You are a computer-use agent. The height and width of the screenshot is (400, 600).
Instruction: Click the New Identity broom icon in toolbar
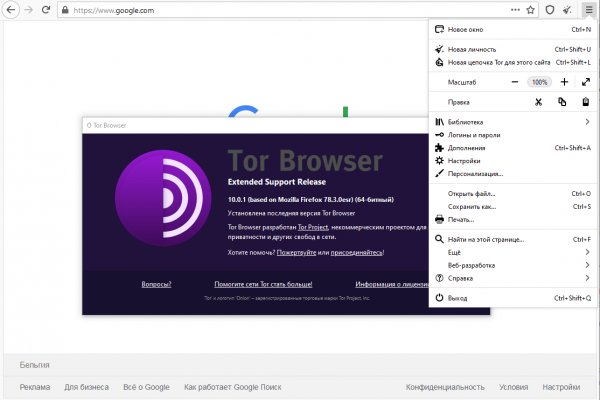point(568,10)
